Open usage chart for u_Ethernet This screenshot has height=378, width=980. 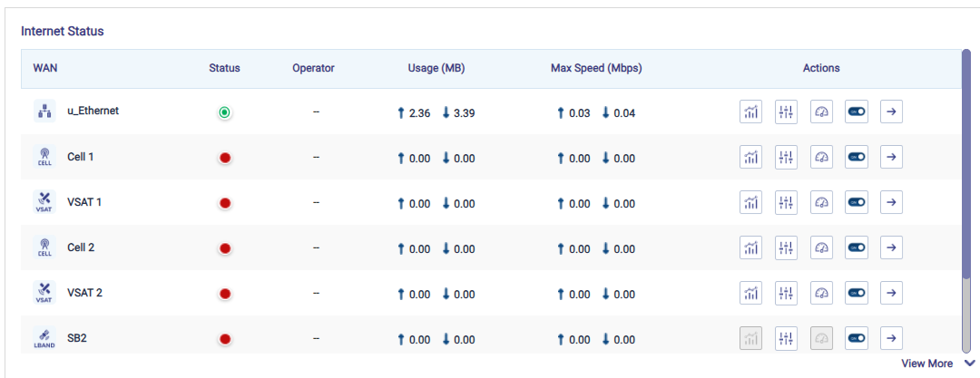point(750,112)
